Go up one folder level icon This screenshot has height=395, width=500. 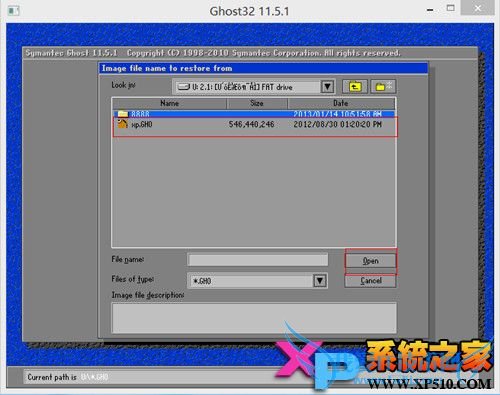point(355,87)
